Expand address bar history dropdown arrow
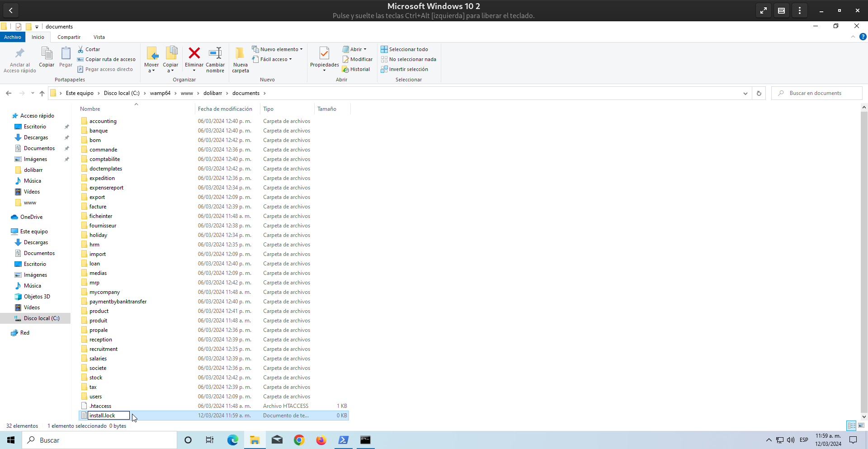The image size is (868, 449). coord(745,93)
